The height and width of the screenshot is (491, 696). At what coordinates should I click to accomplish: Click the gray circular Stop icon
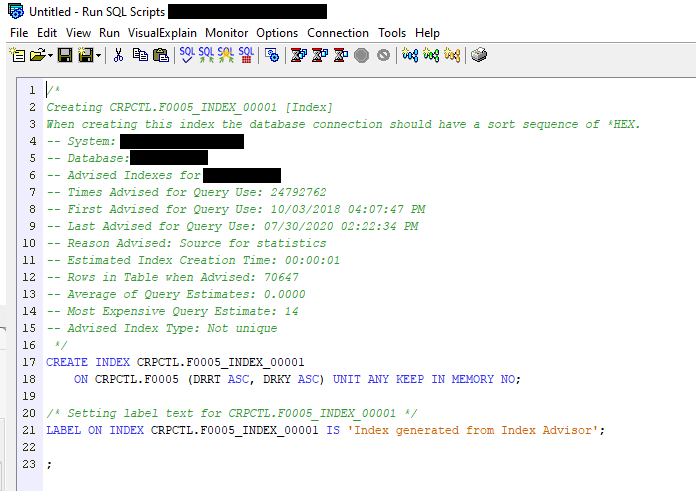[361, 55]
